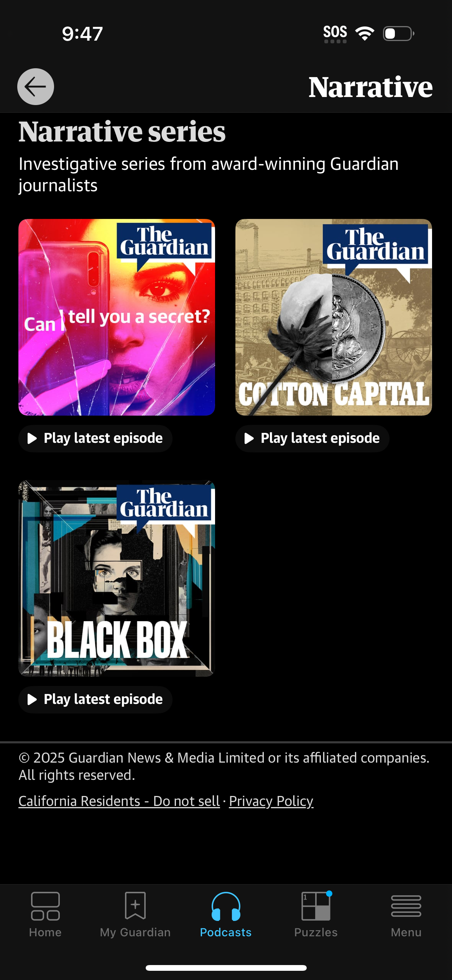This screenshot has height=980, width=452.
Task: Tap the battery indicator in status bar
Action: coord(398,33)
